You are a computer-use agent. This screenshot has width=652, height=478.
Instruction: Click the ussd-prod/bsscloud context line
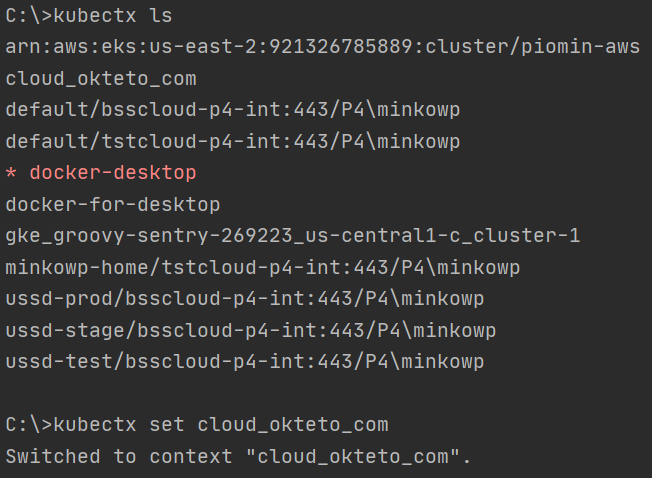tap(244, 299)
